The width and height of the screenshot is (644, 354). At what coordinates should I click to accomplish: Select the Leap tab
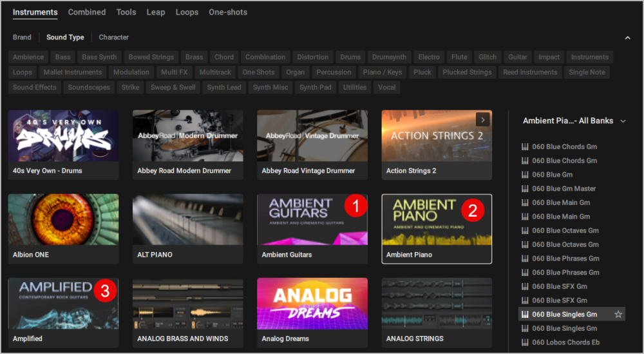(156, 12)
